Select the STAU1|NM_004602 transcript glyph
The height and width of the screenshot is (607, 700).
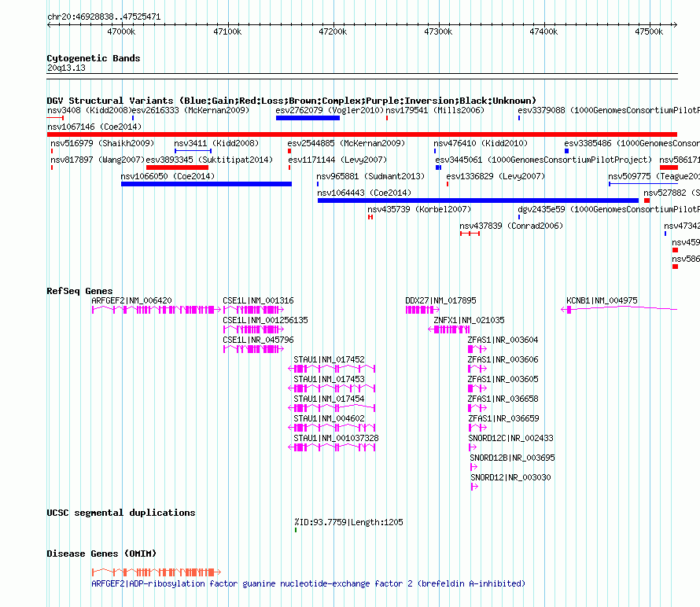(332, 428)
